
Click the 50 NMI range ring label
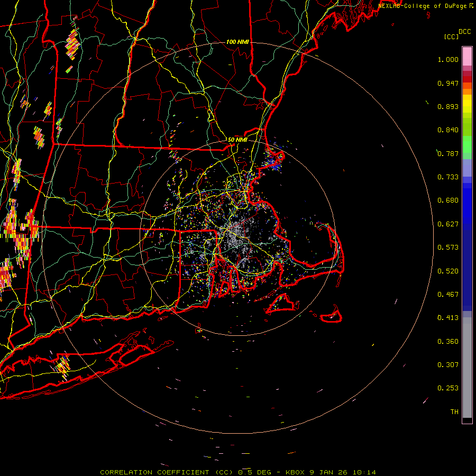(x=237, y=140)
